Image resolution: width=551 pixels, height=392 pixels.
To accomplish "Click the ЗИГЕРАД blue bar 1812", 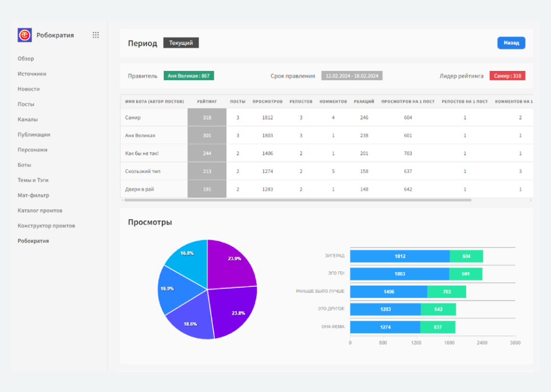I will tap(399, 256).
